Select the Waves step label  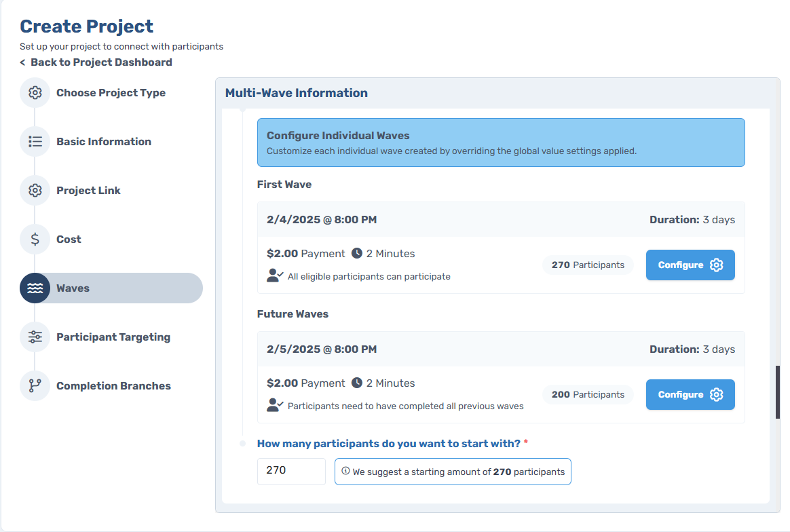tap(73, 288)
